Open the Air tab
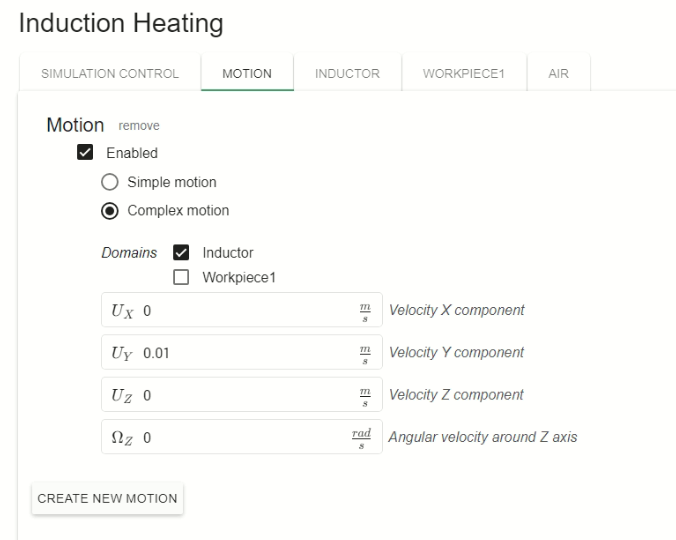 [x=558, y=74]
